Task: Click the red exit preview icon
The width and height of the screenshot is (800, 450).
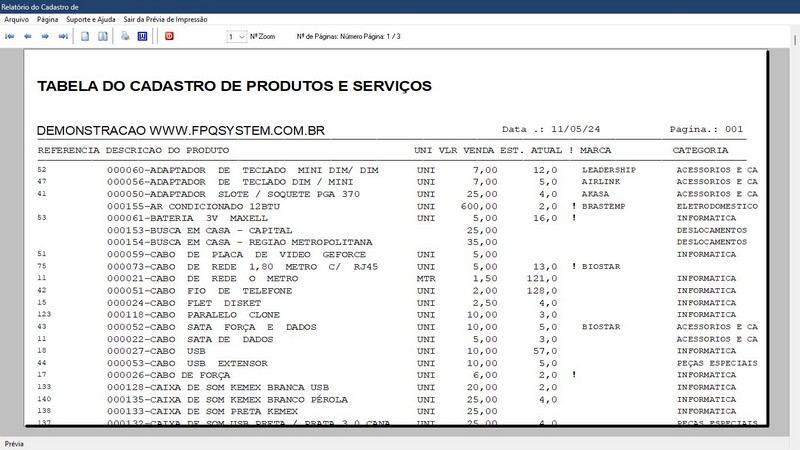Action: pyautogui.click(x=169, y=36)
